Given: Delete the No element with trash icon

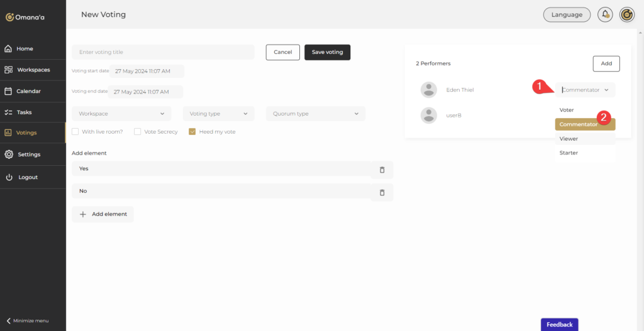Looking at the screenshot, I should (382, 192).
